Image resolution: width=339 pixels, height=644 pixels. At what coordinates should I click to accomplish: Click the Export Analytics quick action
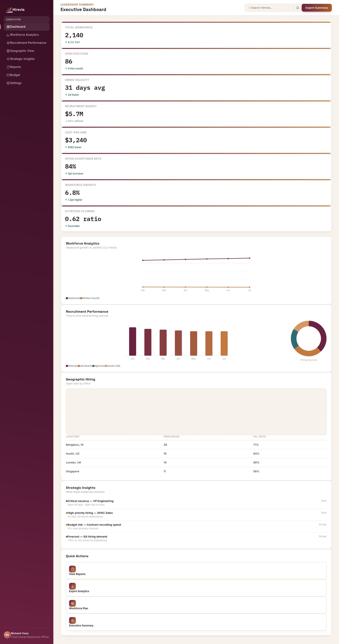(196, 588)
